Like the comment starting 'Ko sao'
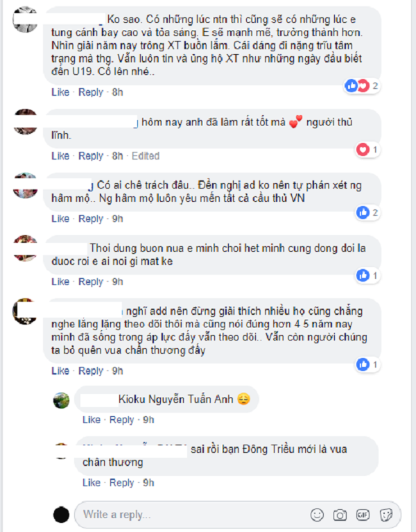The image size is (416, 532). [x=60, y=92]
